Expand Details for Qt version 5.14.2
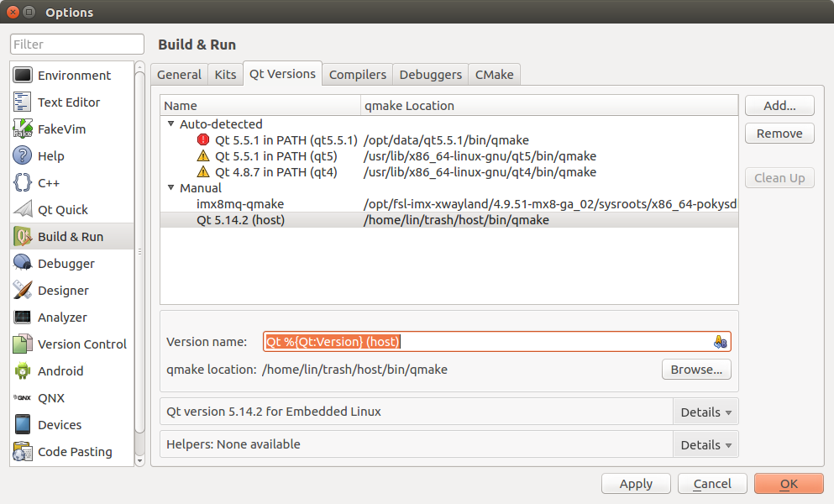The width and height of the screenshot is (834, 504). point(705,412)
